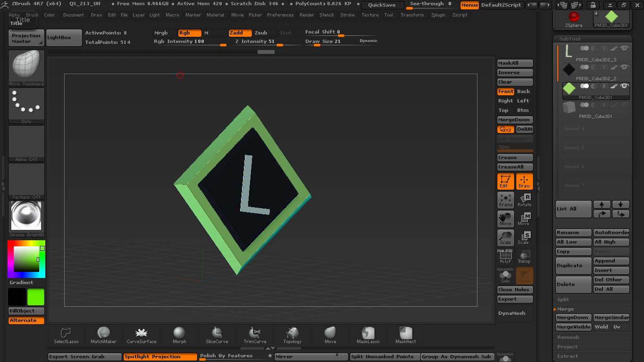Toggle eye visibility for PM3D_Cube3D2_3
Screen dimensions: 644x362
point(625,48)
